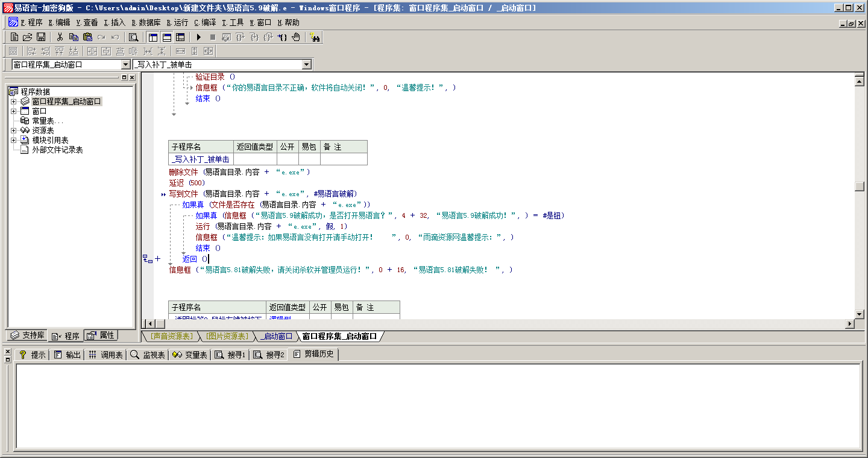Select 程序数据 root tree item
The image size is (868, 458).
pyautogui.click(x=35, y=92)
